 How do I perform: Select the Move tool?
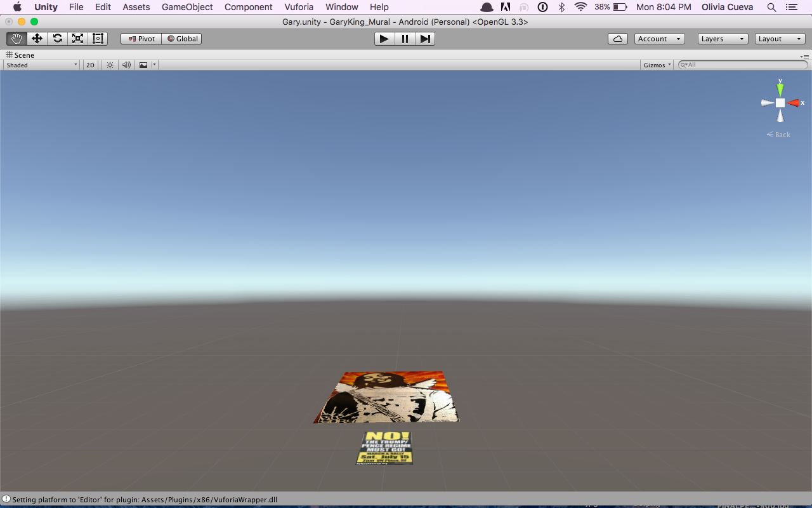[37, 39]
